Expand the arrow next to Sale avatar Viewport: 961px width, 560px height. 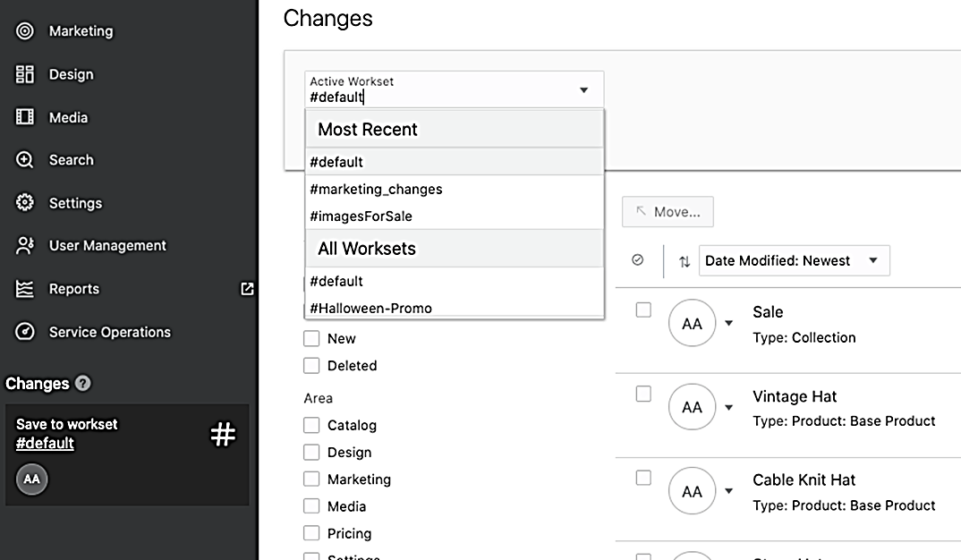[729, 324]
